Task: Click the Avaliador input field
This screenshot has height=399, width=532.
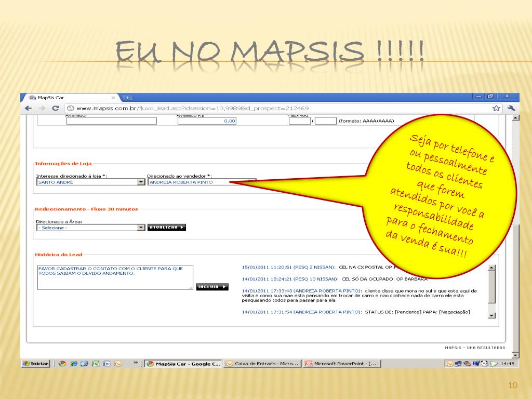Action: tap(112, 121)
